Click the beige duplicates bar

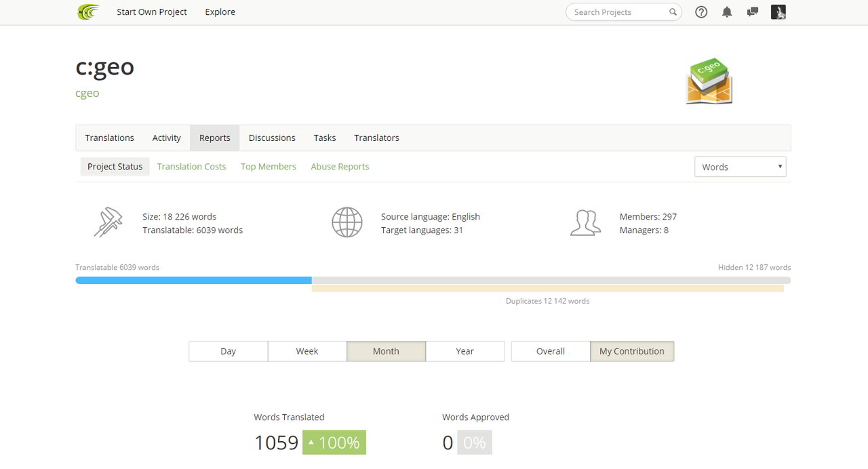tap(548, 288)
